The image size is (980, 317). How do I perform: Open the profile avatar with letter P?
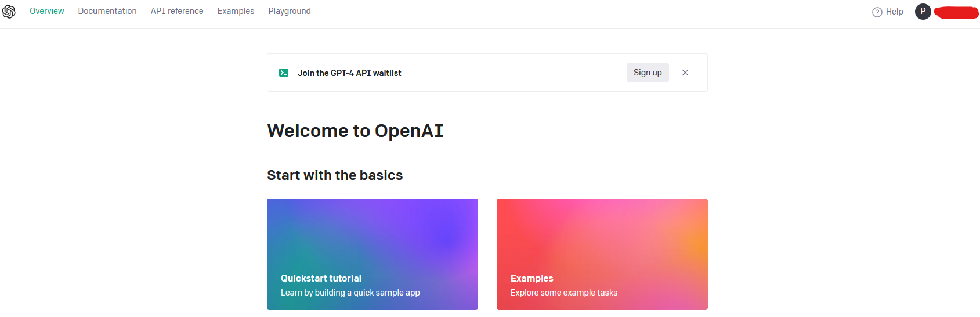point(923,12)
